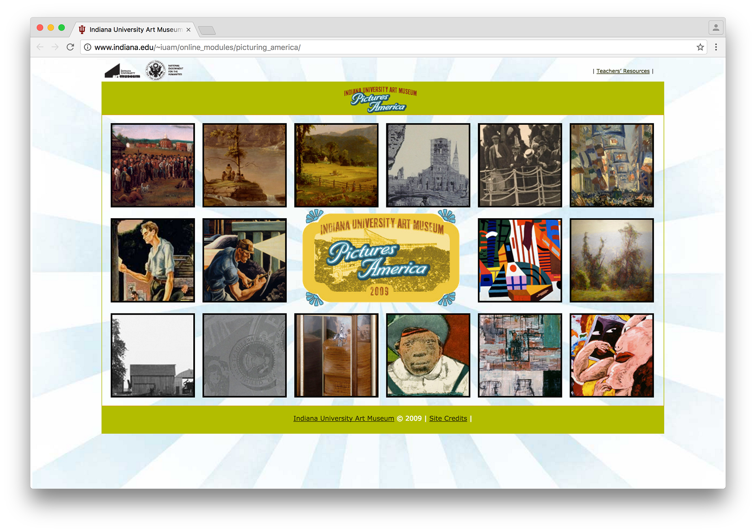Open the crowd election scene painting thumbnail
This screenshot has height=532, width=756.
tap(153, 165)
